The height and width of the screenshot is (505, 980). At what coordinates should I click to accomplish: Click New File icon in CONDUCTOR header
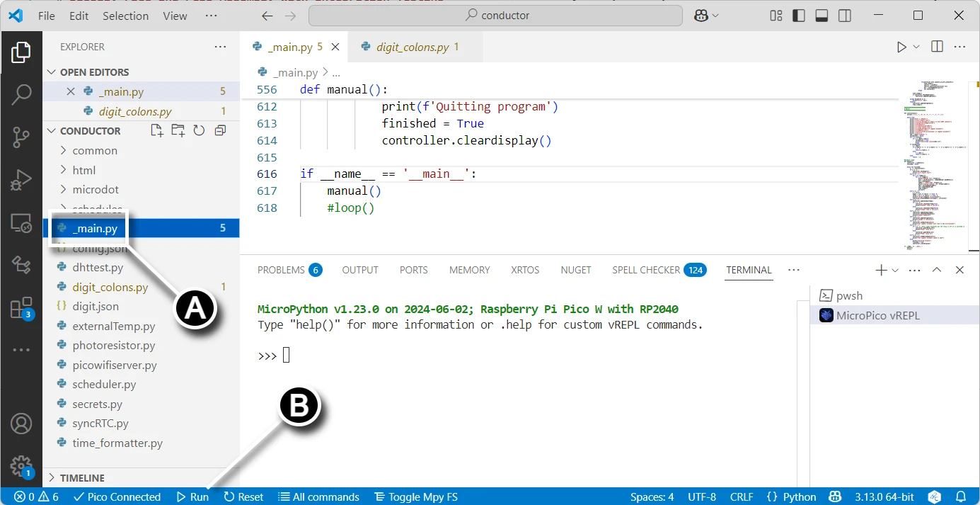point(157,130)
